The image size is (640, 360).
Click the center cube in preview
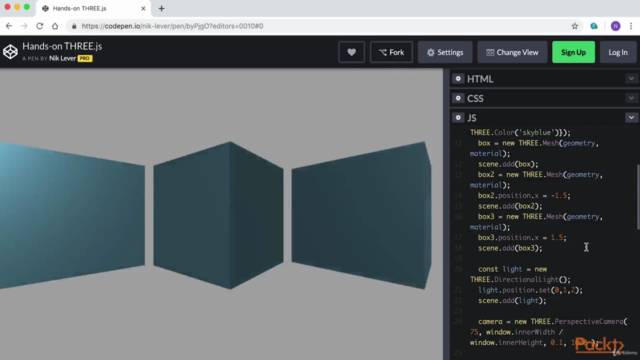[x=218, y=215]
